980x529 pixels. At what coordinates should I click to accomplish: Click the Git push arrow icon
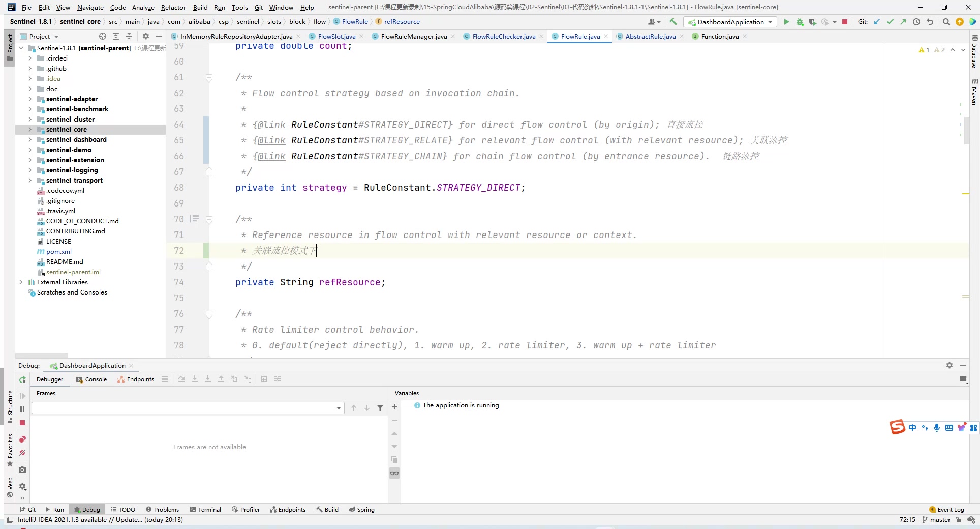[903, 22]
